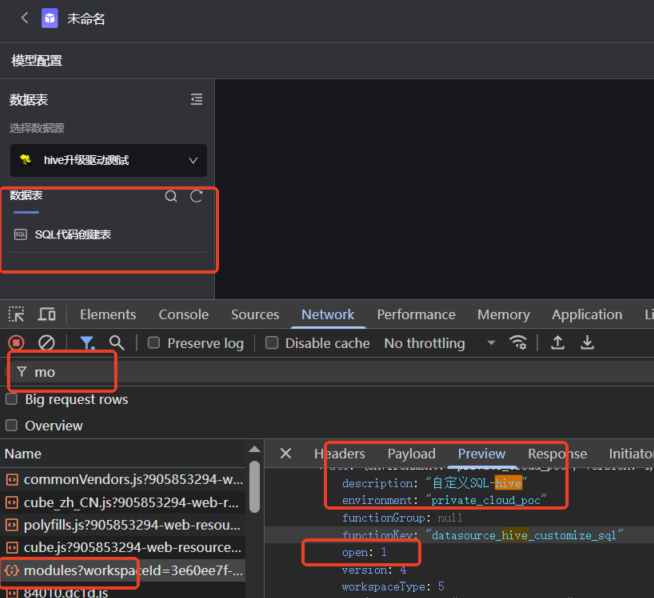Check the Big request rows option

[11, 399]
